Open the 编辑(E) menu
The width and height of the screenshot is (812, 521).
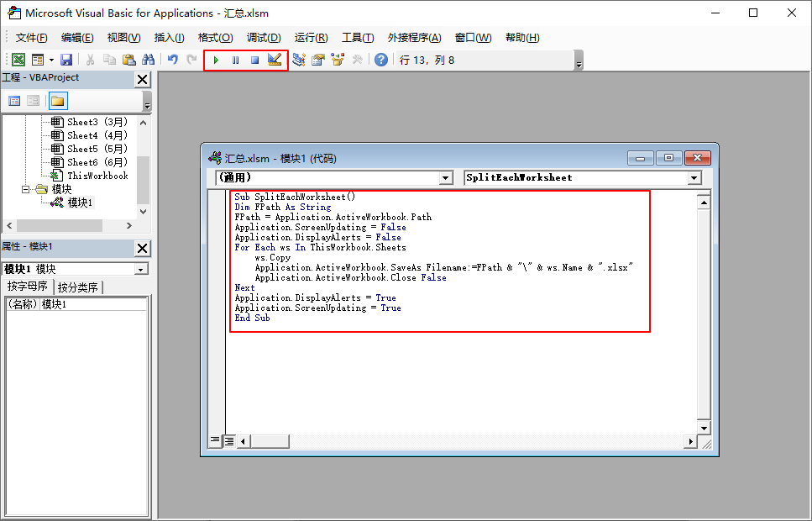coord(77,37)
